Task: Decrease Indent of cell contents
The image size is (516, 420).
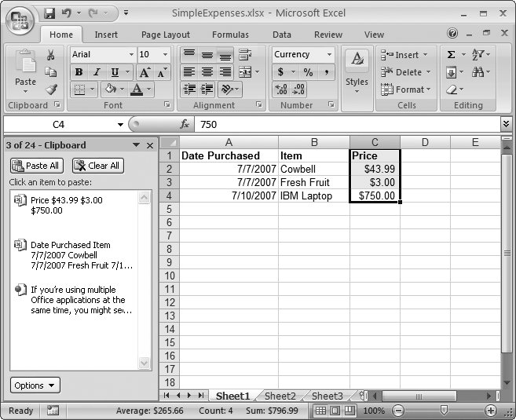Action: (x=189, y=89)
